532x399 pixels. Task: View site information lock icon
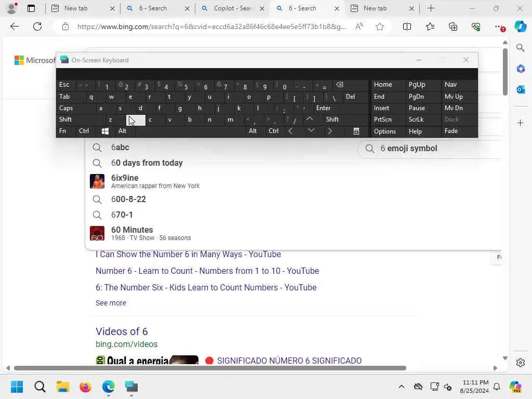tap(65, 26)
